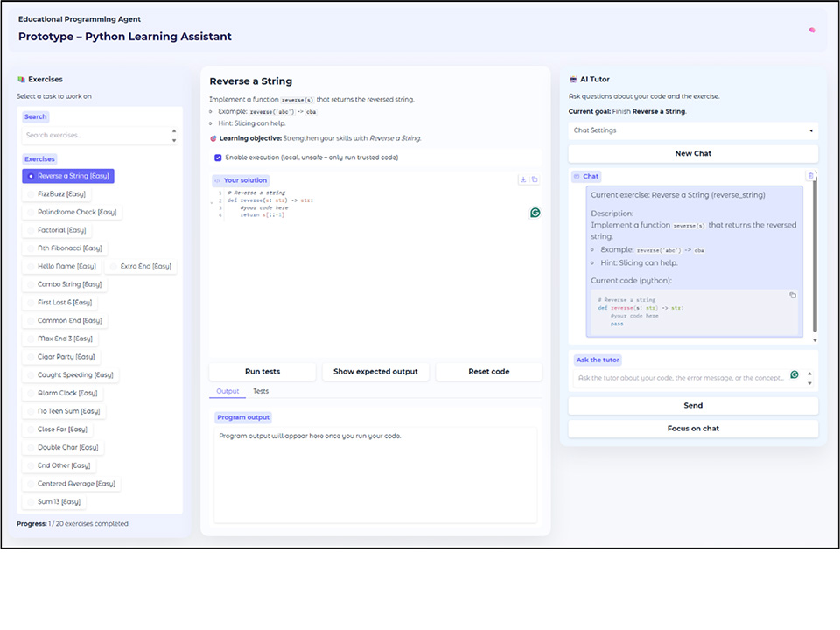Pick the Factorial exercise
Image resolution: width=840 pixels, height=630 pixels.
57,230
